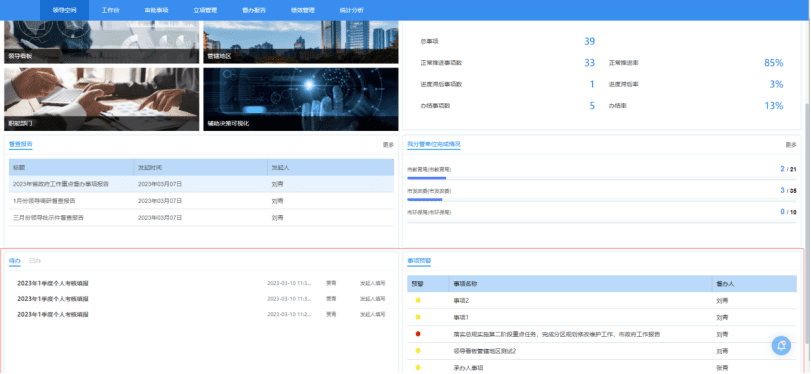Open the 承办人事项 warning row
Screen dimensions: 811x374
point(602,367)
